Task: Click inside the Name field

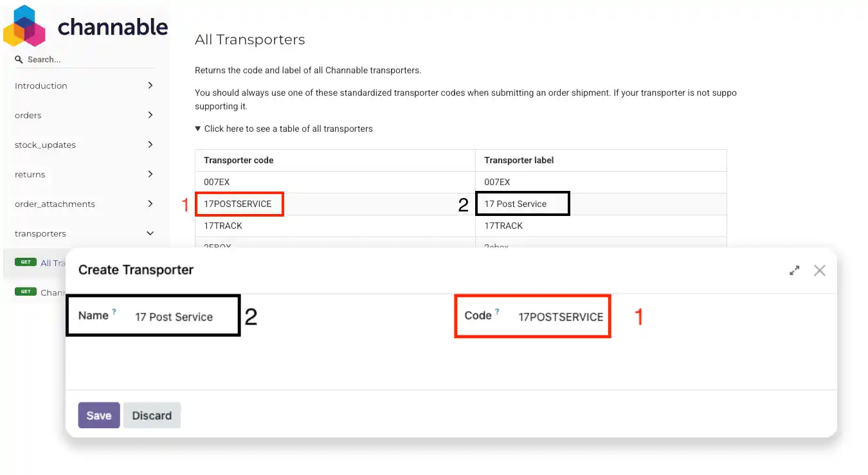Action: 174,316
